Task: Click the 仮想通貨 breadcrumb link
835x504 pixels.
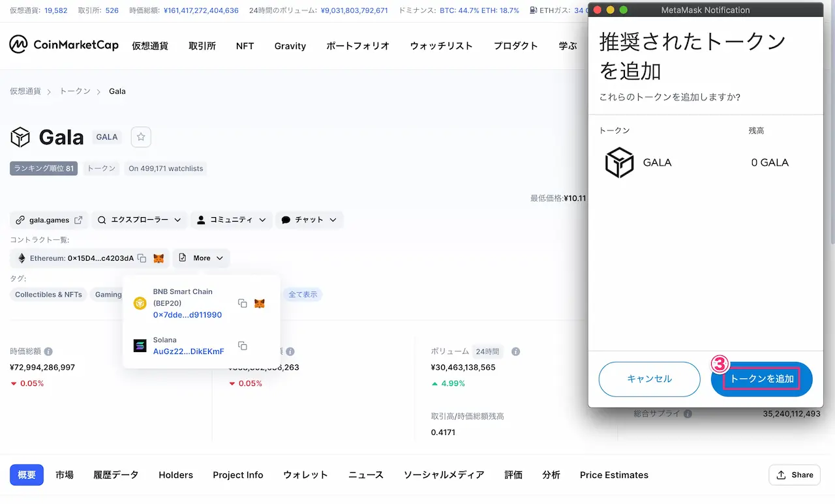Action: 25,91
